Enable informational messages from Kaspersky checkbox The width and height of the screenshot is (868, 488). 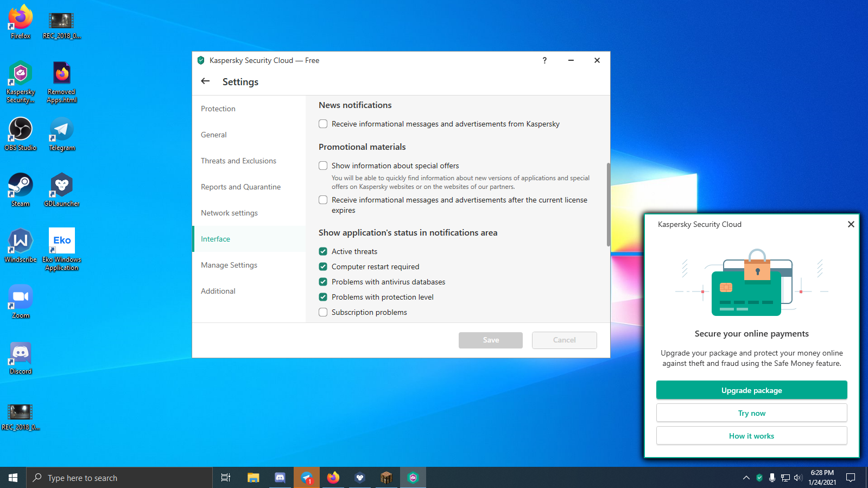click(x=323, y=124)
